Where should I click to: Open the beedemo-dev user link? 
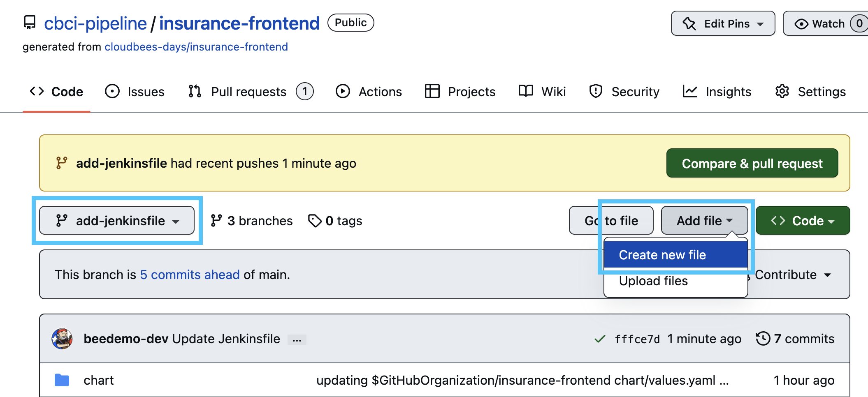point(126,339)
